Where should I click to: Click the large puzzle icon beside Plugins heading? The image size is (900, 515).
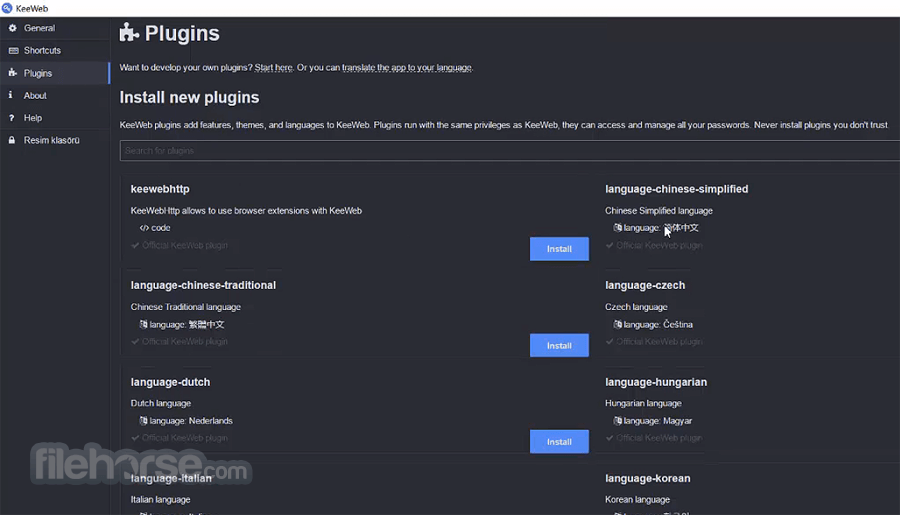(129, 33)
